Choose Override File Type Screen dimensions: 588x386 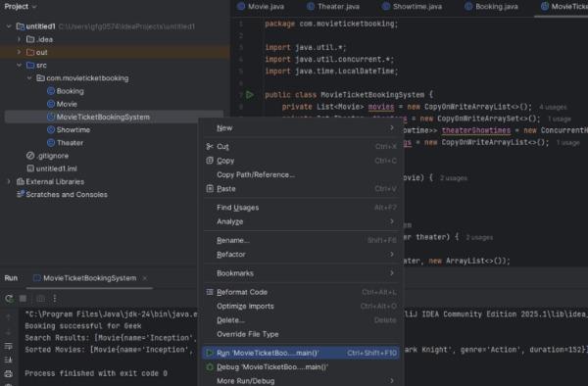pos(301,334)
